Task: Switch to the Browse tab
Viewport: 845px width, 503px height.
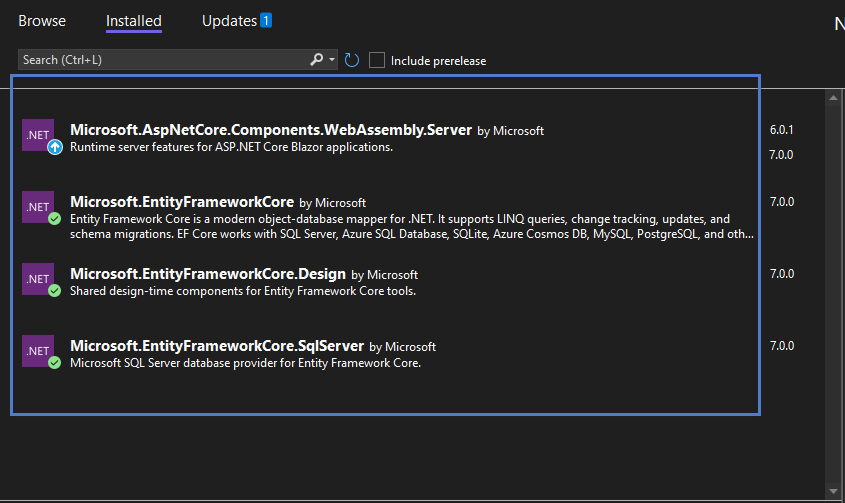Action: (42, 21)
